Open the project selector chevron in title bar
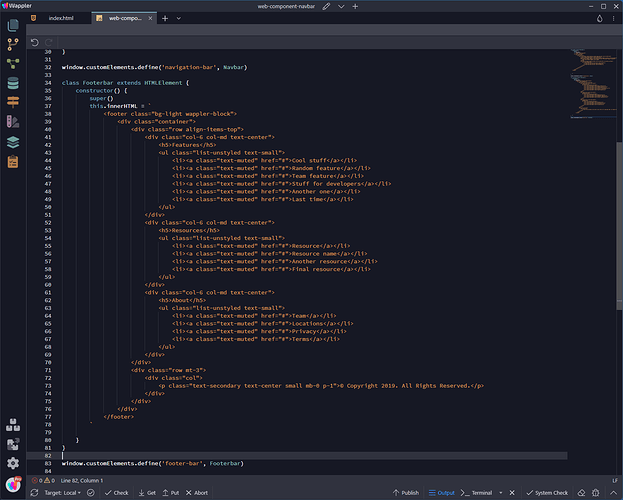This screenshot has height=500, width=623. 341,6
